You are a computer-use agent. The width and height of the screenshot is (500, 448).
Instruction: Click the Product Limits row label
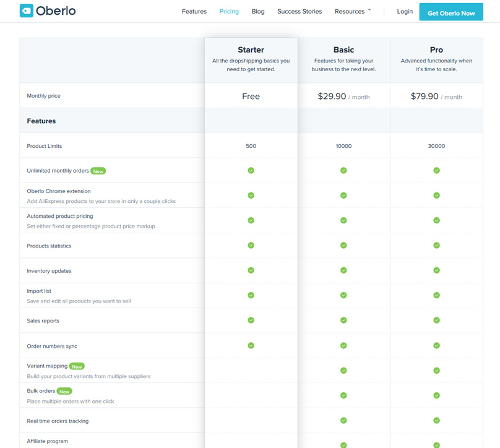tap(45, 146)
